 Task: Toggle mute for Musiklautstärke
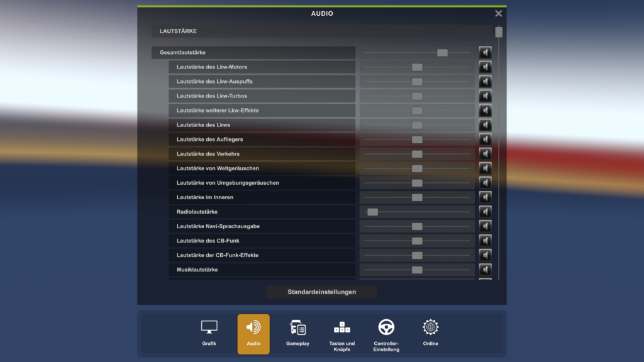(x=485, y=270)
